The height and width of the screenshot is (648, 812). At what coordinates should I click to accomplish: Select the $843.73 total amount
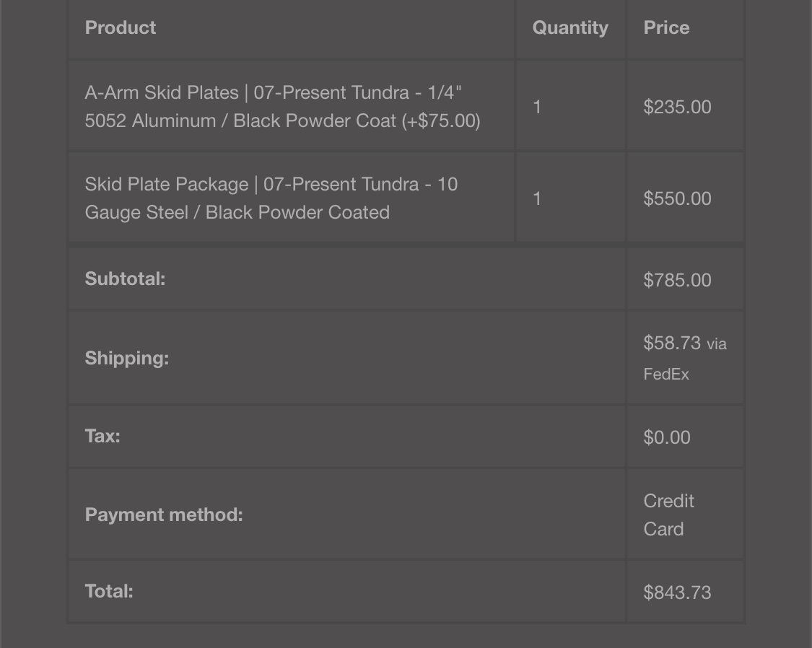[x=677, y=592]
